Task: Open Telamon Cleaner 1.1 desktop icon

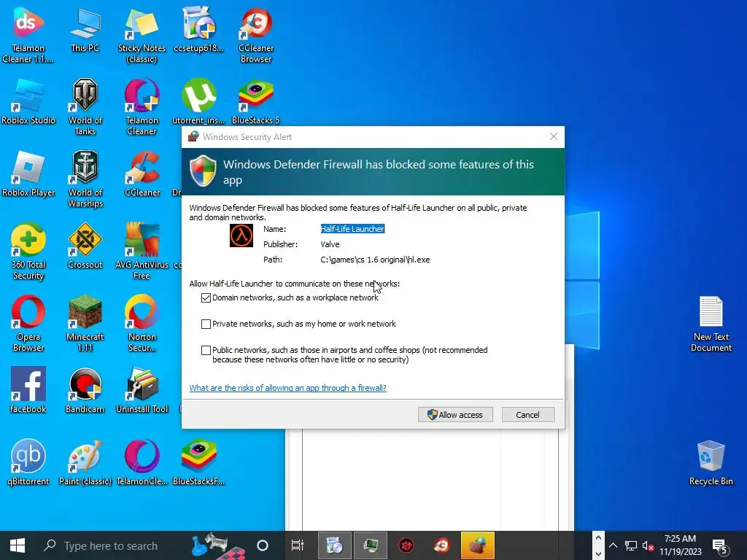Action: click(28, 34)
